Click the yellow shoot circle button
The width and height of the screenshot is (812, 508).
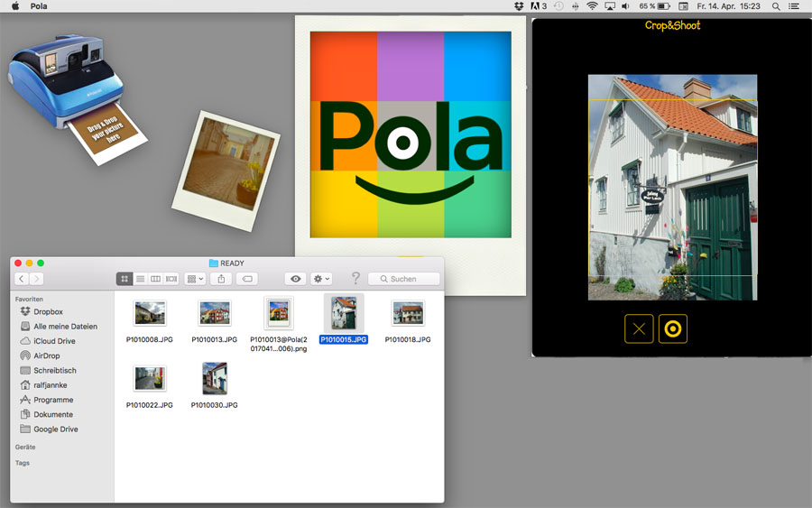[673, 328]
